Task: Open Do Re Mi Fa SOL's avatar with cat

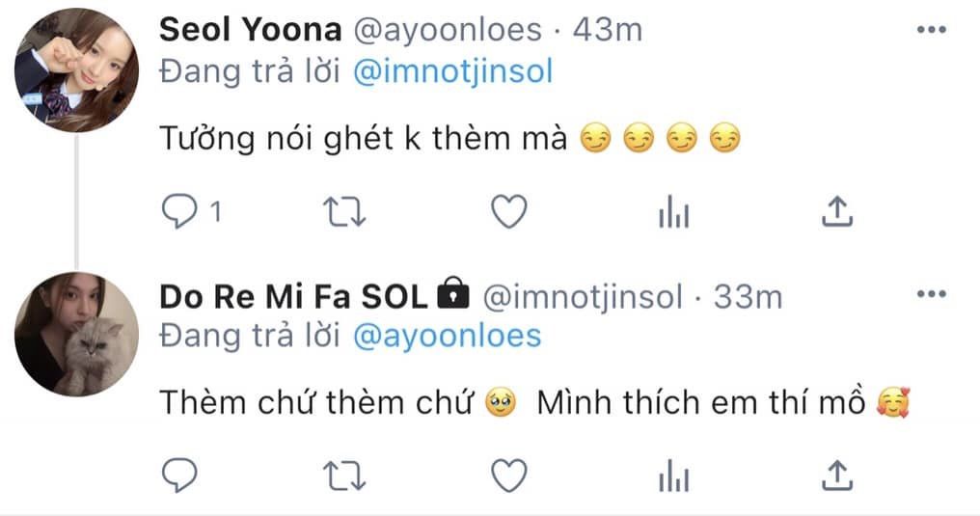Action: (x=76, y=333)
